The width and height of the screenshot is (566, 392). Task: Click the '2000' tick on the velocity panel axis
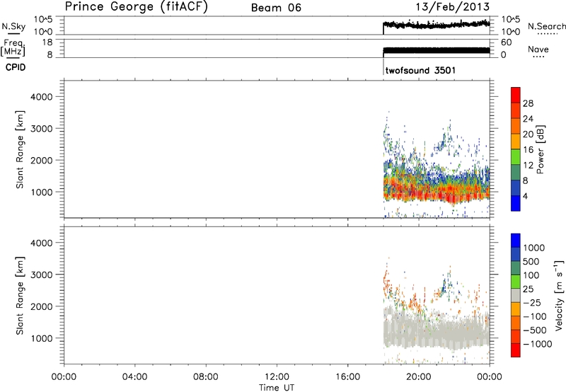(x=42, y=306)
